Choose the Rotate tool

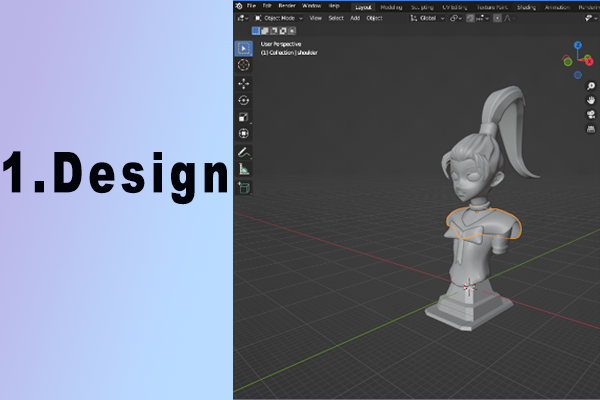(x=244, y=101)
